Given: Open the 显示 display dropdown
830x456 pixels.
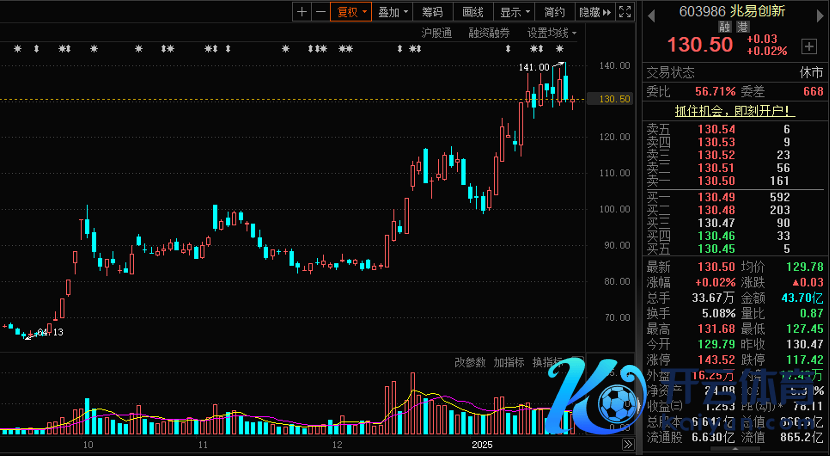Looking at the screenshot, I should click(514, 12).
